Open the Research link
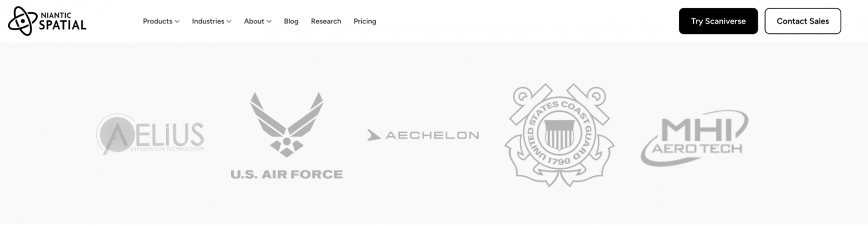Screen dimensions: 868x226 point(326,21)
